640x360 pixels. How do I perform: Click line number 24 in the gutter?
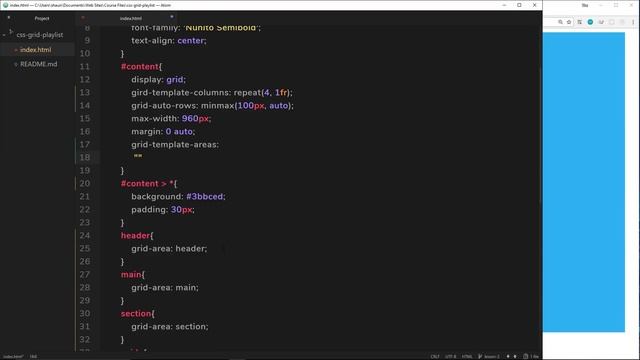(84, 236)
